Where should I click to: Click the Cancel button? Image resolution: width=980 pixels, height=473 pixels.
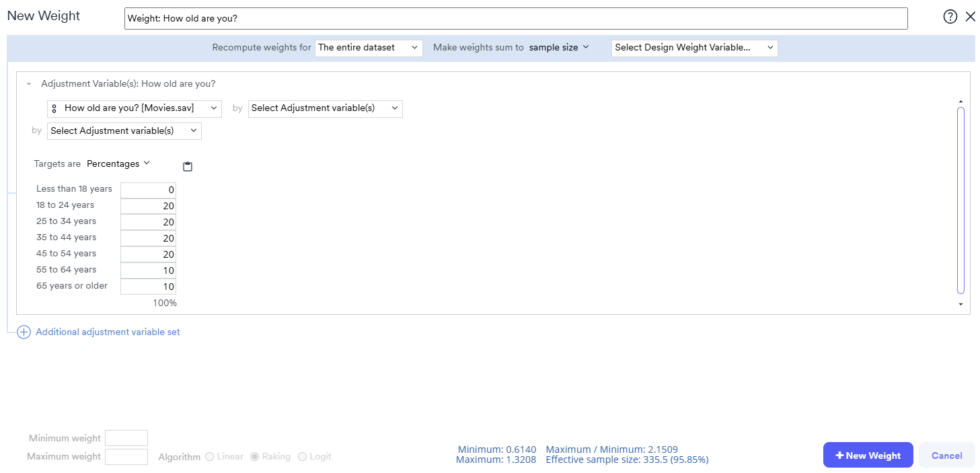(x=946, y=456)
